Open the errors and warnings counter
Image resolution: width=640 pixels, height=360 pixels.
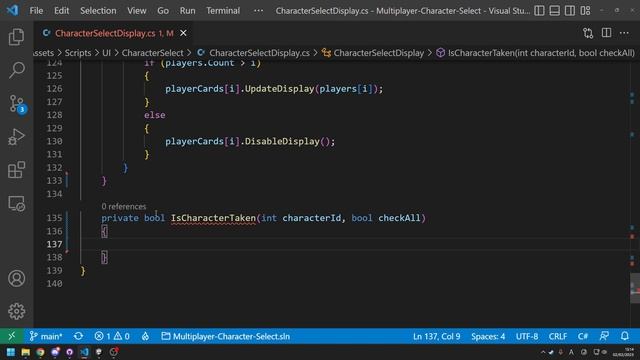tap(112, 336)
